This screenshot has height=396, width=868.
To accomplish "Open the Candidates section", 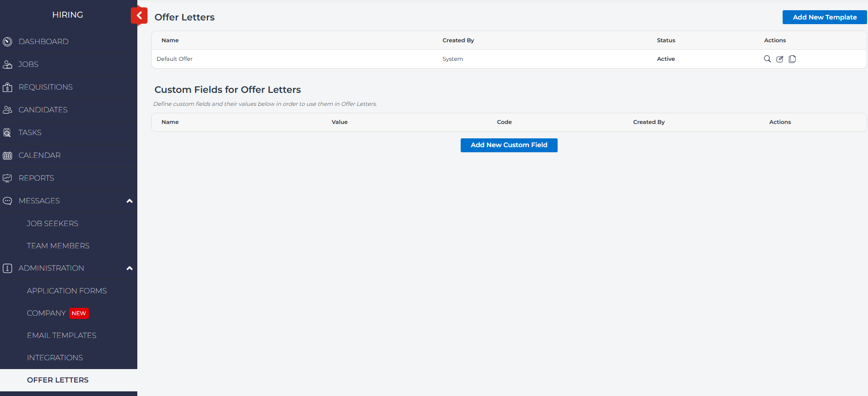I will pyautogui.click(x=43, y=110).
